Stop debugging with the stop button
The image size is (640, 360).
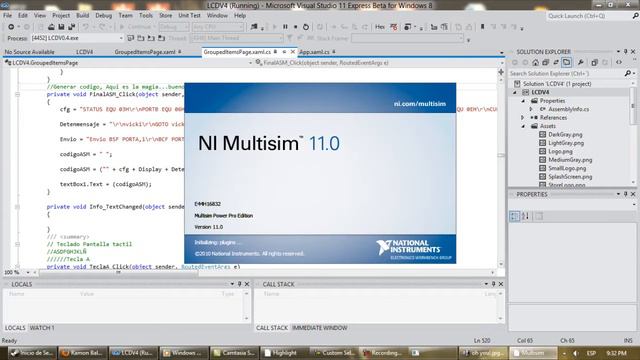(296, 27)
